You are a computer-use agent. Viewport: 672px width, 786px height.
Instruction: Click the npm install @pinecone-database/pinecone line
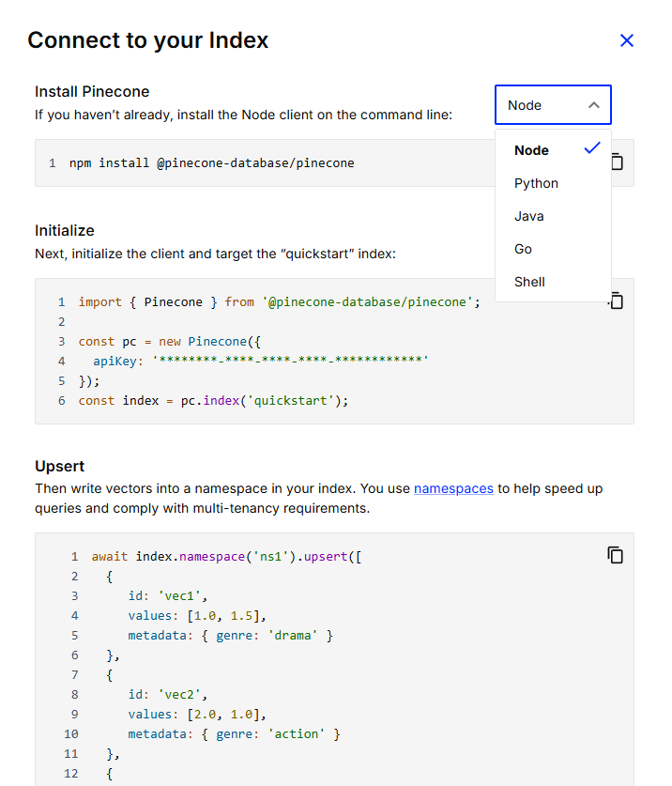pos(211,162)
